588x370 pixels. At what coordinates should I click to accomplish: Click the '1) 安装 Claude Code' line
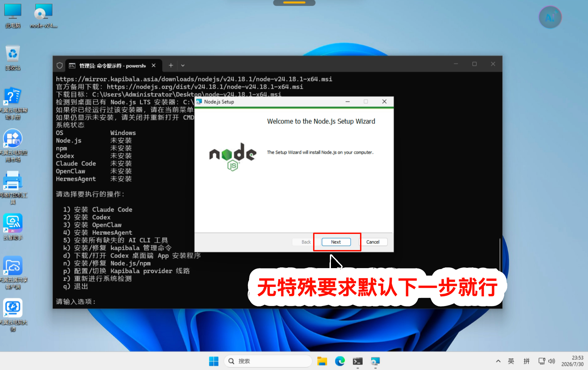[x=98, y=209]
